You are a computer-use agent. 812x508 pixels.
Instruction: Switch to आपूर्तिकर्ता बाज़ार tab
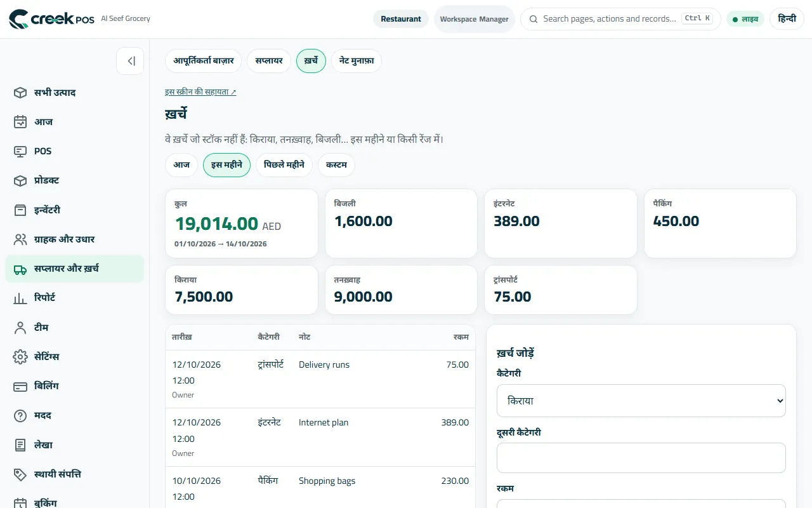(204, 61)
